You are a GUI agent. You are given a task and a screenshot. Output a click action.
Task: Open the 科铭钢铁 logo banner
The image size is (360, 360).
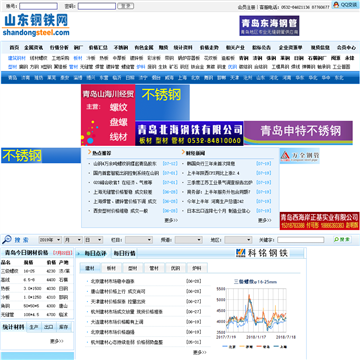(x=262, y=252)
